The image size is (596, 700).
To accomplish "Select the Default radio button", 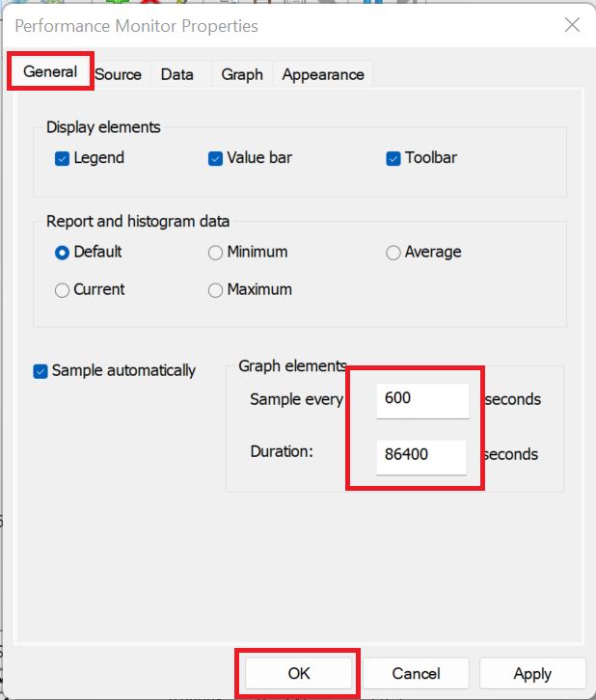I will coord(63,253).
